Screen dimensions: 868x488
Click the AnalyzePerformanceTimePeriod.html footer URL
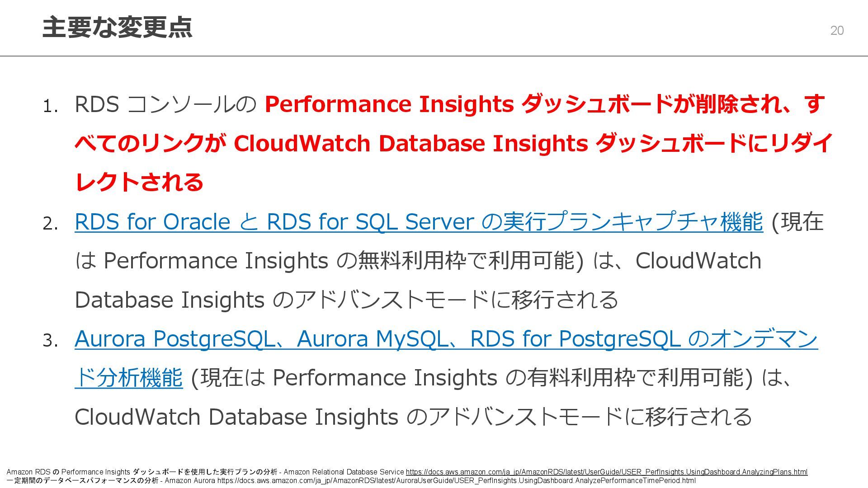click(x=456, y=481)
